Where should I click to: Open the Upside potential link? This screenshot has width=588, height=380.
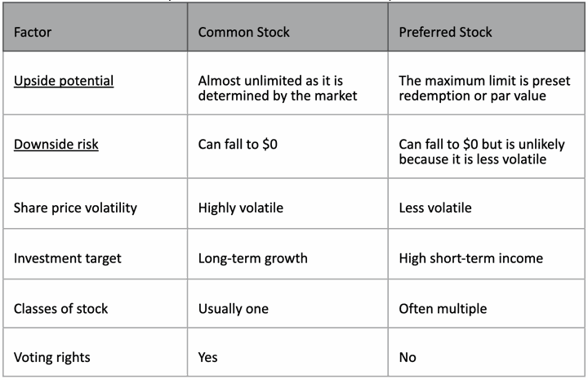64,81
